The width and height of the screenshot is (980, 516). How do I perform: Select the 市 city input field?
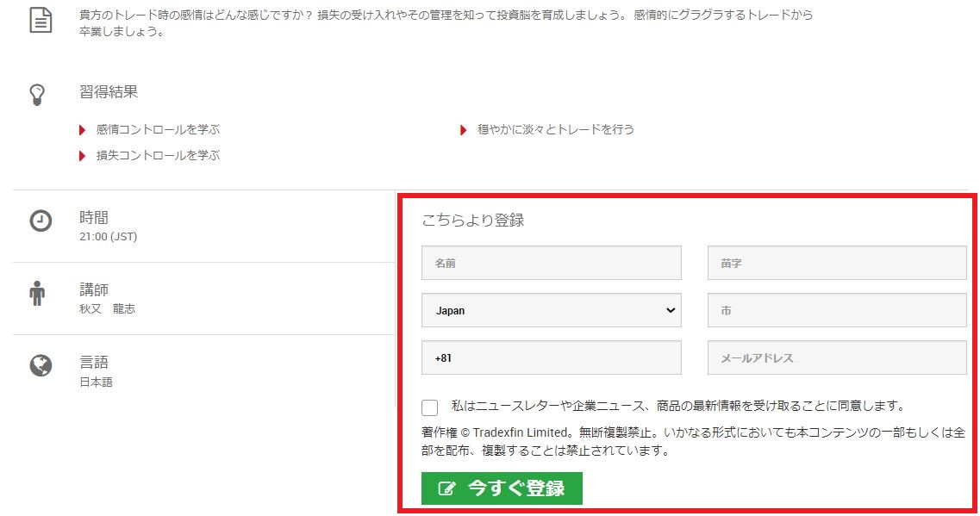point(836,311)
